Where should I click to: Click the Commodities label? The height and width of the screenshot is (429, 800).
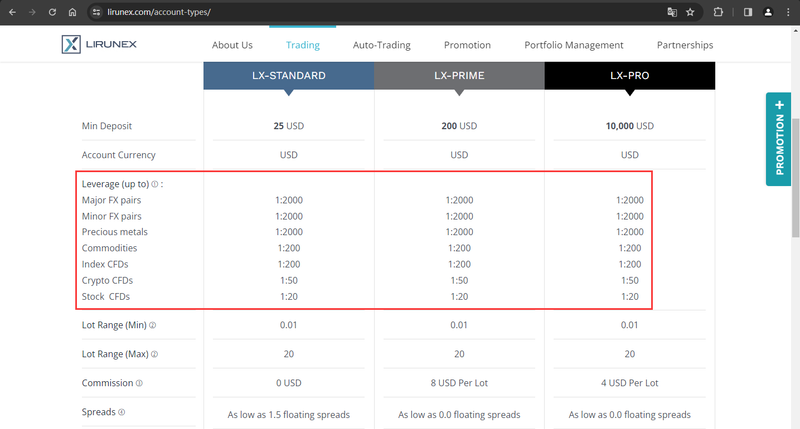point(109,248)
